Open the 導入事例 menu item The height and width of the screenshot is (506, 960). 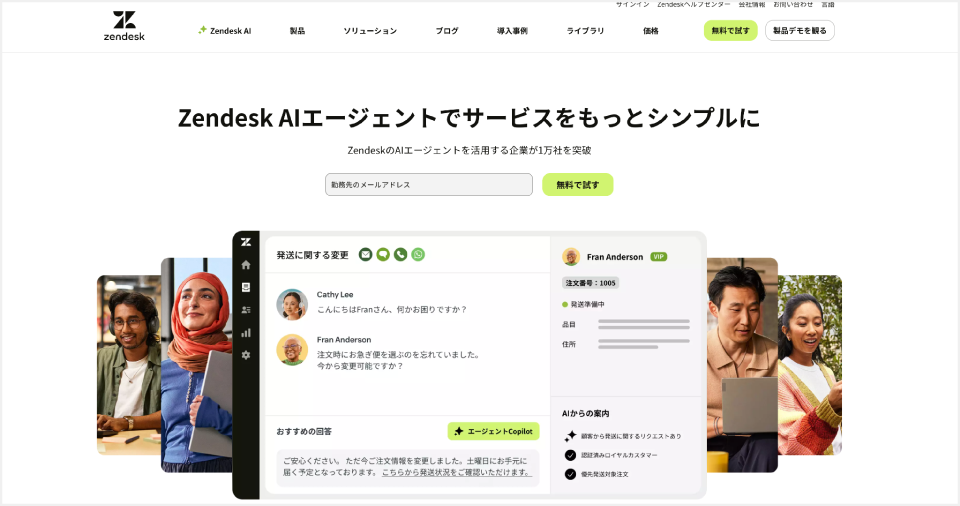click(512, 31)
